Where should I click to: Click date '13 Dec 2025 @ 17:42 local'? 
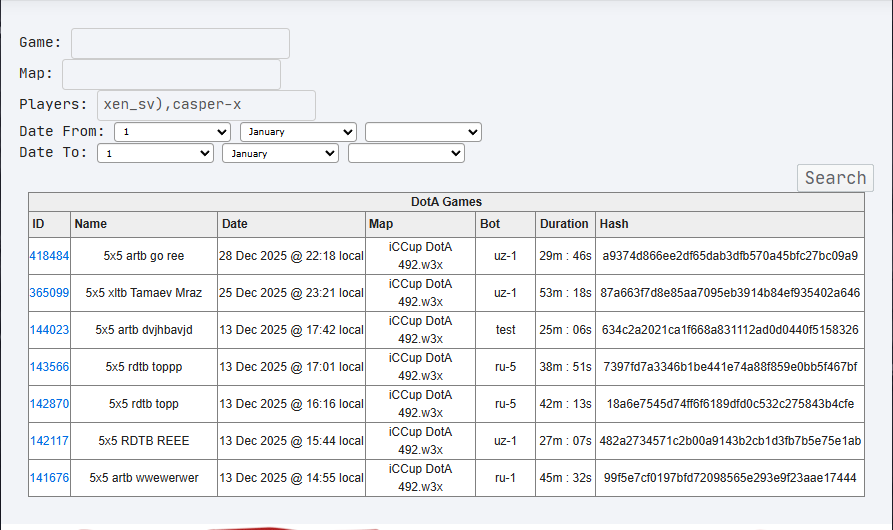(x=292, y=330)
